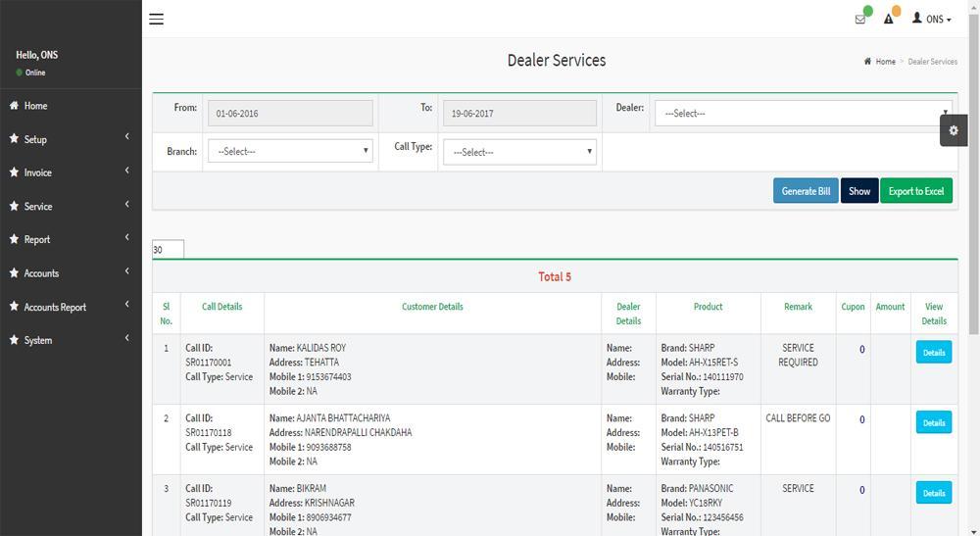The image size is (980, 536).
Task: Click the CALL BEFORE GO remark cell
Action: click(x=798, y=418)
